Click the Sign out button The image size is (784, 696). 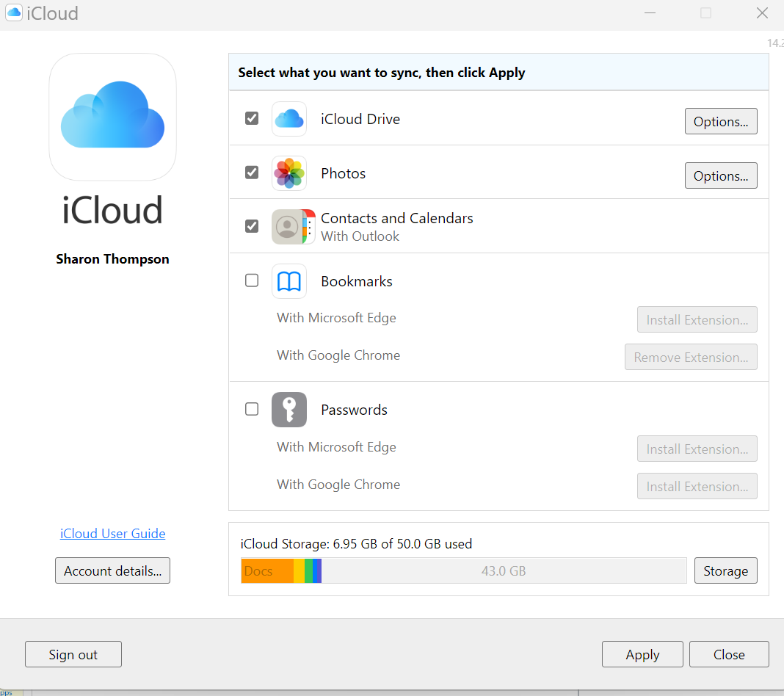click(x=73, y=654)
